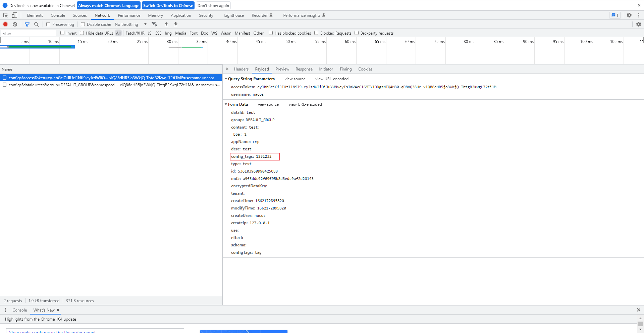Viewport: 644px width, 333px height.
Task: Check Has blocked cookies checkbox
Action: point(271,33)
